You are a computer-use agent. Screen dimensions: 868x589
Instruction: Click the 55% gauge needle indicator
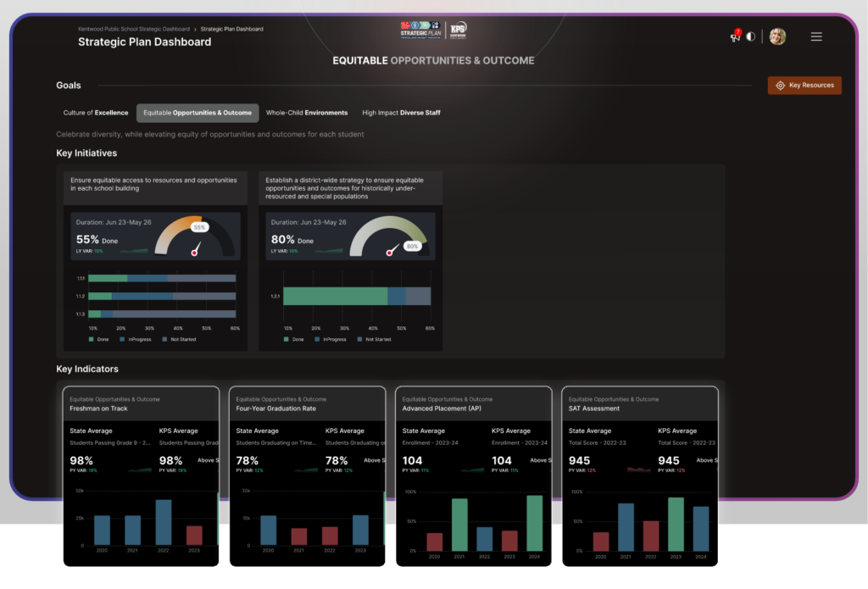pos(196,249)
